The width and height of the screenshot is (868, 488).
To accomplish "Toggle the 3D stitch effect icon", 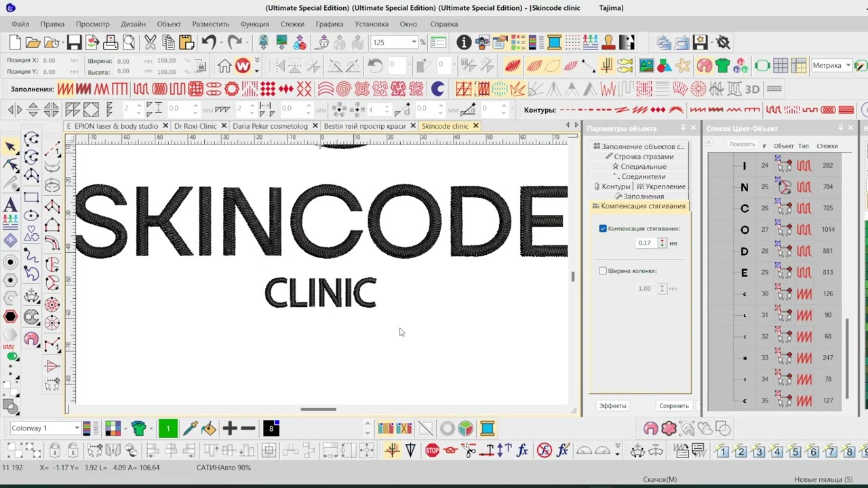I will click(752, 89).
